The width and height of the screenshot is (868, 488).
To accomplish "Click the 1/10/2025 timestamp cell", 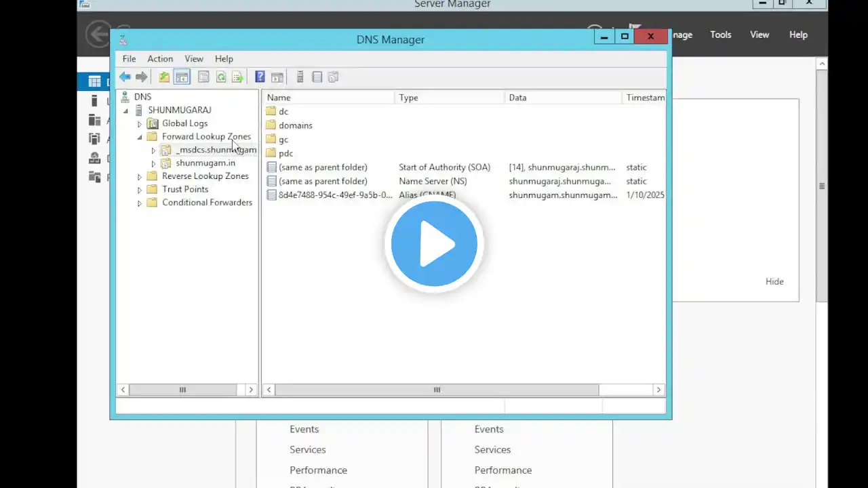I will pos(645,195).
